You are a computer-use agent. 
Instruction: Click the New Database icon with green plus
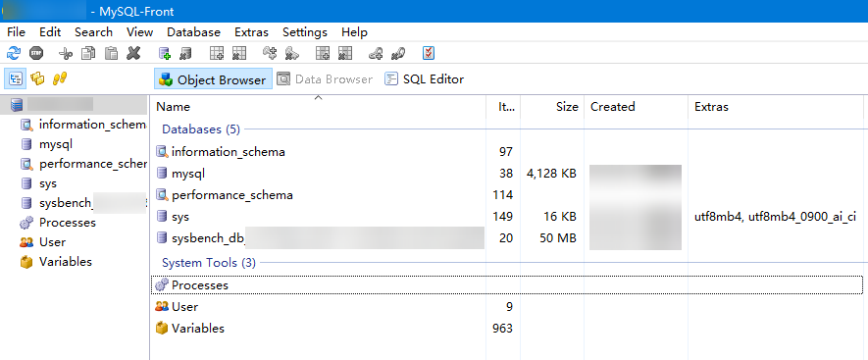pyautogui.click(x=165, y=53)
